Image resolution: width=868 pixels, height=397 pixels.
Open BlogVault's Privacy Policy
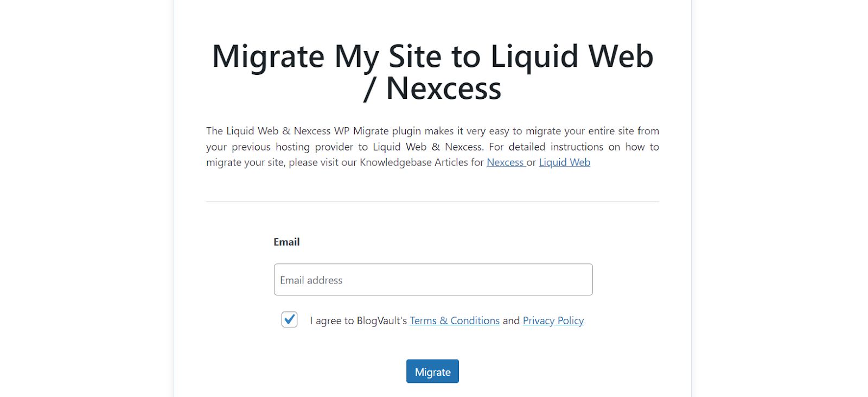552,320
